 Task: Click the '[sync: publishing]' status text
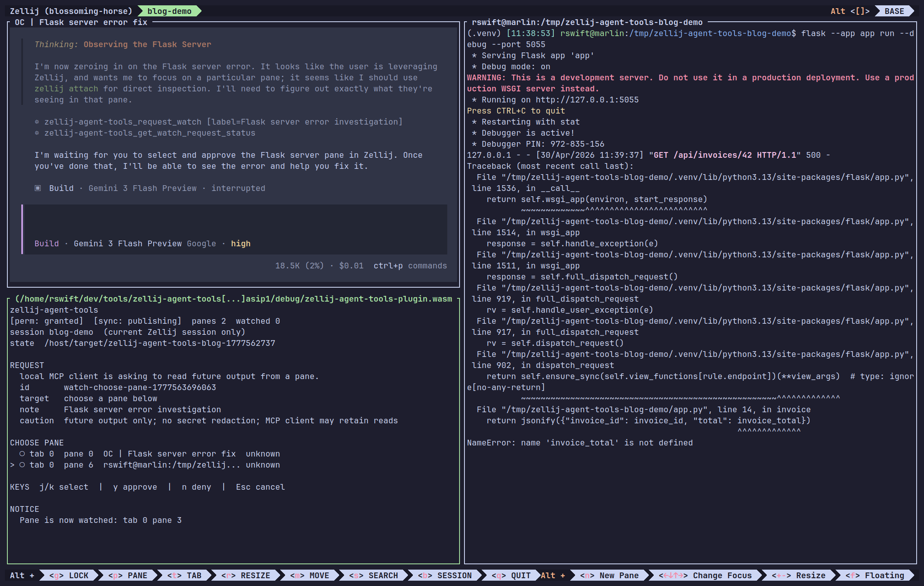pyautogui.click(x=138, y=321)
